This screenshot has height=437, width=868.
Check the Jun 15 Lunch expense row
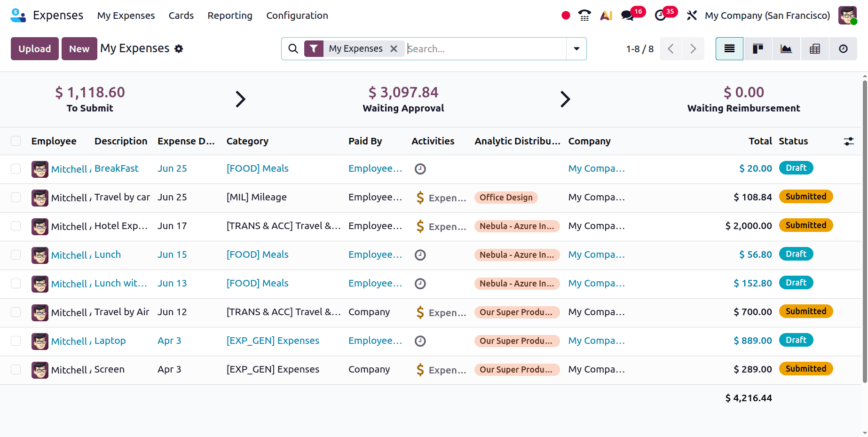pos(16,255)
